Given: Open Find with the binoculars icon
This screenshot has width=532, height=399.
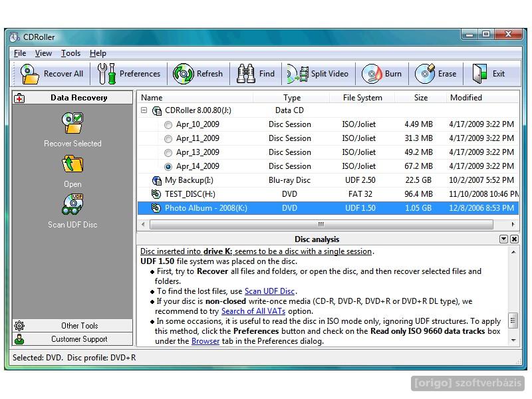Looking at the screenshot, I should tap(246, 74).
